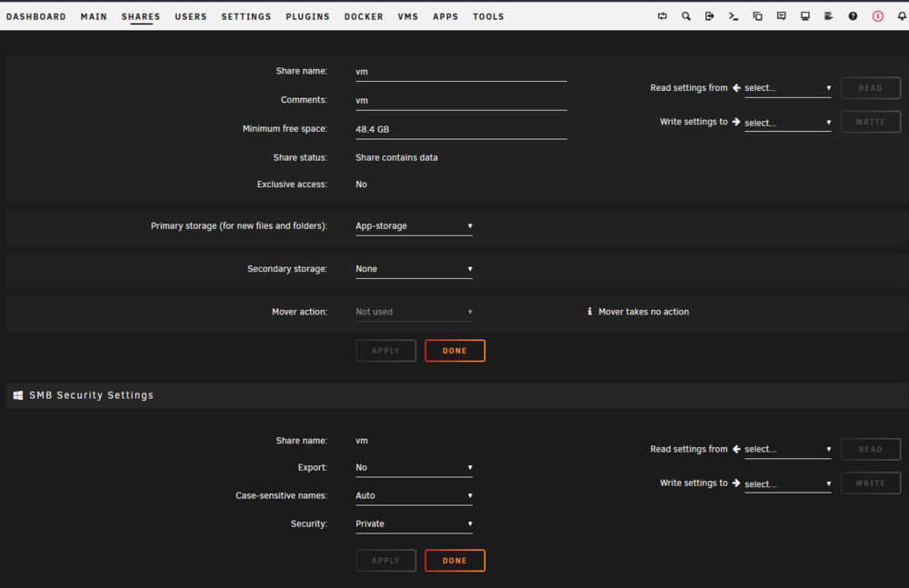Image resolution: width=909 pixels, height=588 pixels.
Task: Open the Settings tab
Action: click(x=245, y=17)
